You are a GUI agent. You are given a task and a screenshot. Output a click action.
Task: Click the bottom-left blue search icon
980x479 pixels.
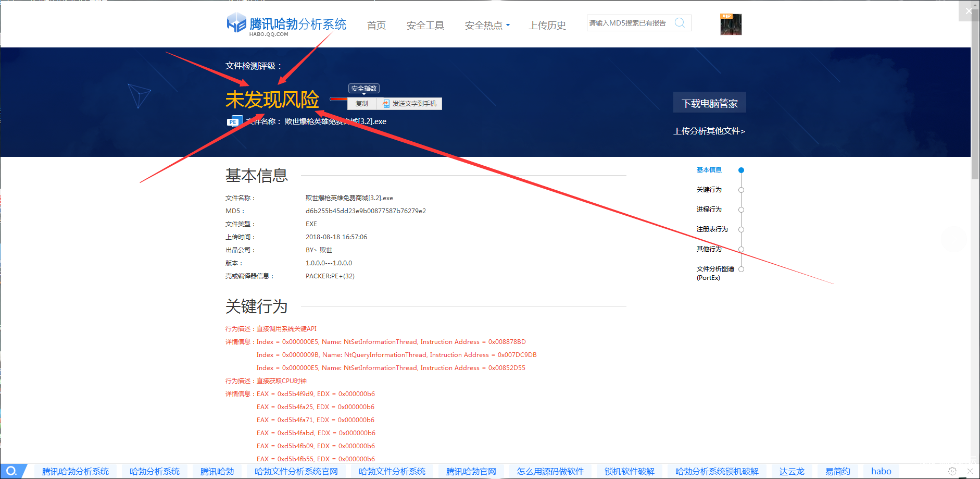(x=11, y=471)
